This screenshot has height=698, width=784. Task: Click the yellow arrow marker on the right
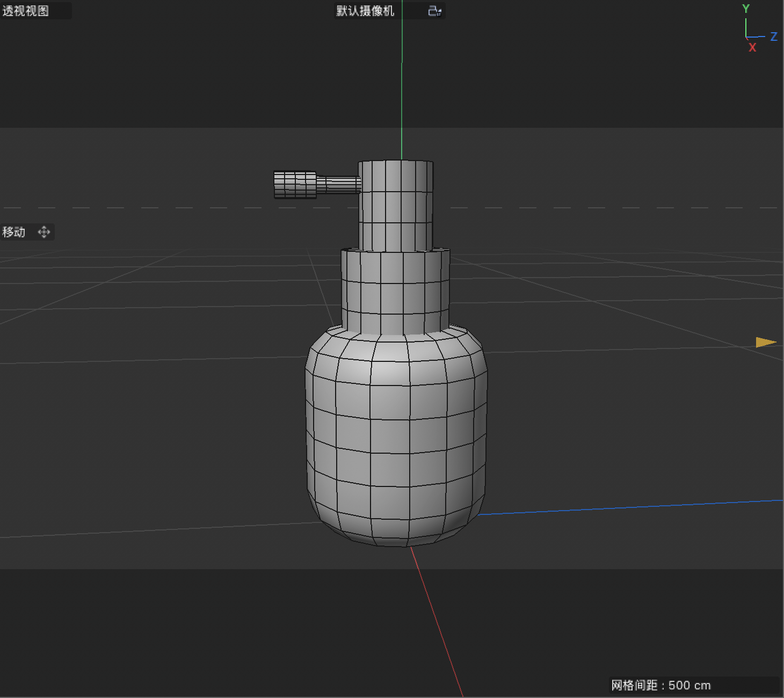click(766, 342)
